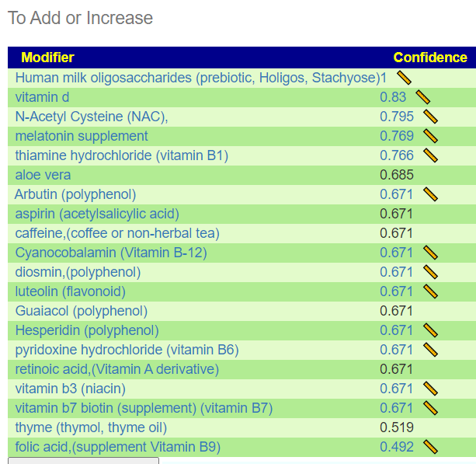476x464 pixels.
Task: Click the Confidence column header
Action: click(x=430, y=58)
